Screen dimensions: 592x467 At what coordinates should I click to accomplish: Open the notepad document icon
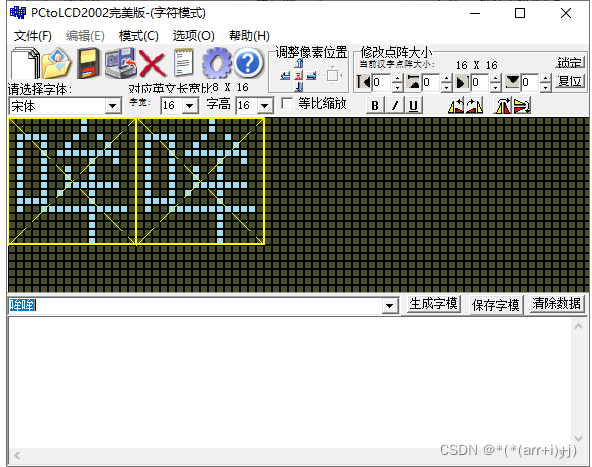pyautogui.click(x=184, y=63)
